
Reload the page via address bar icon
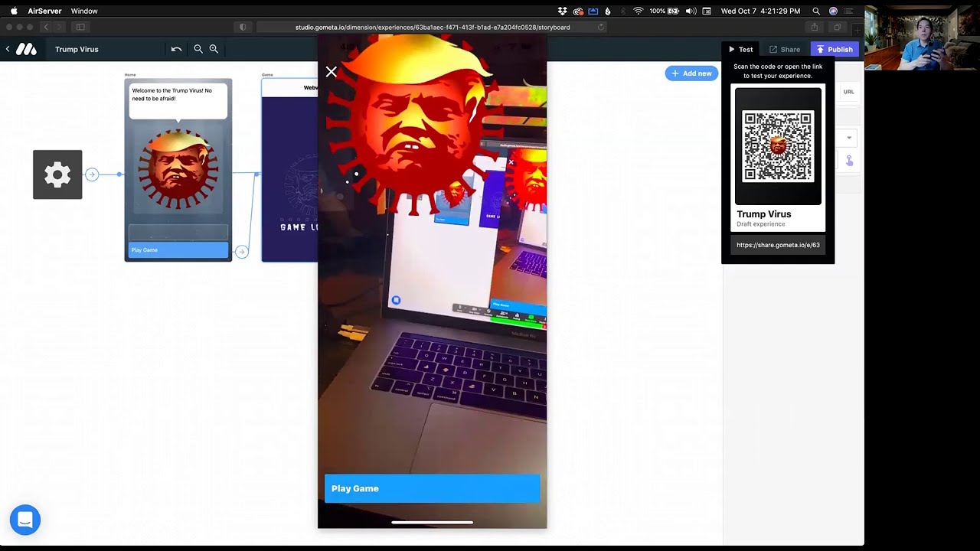coord(601,27)
